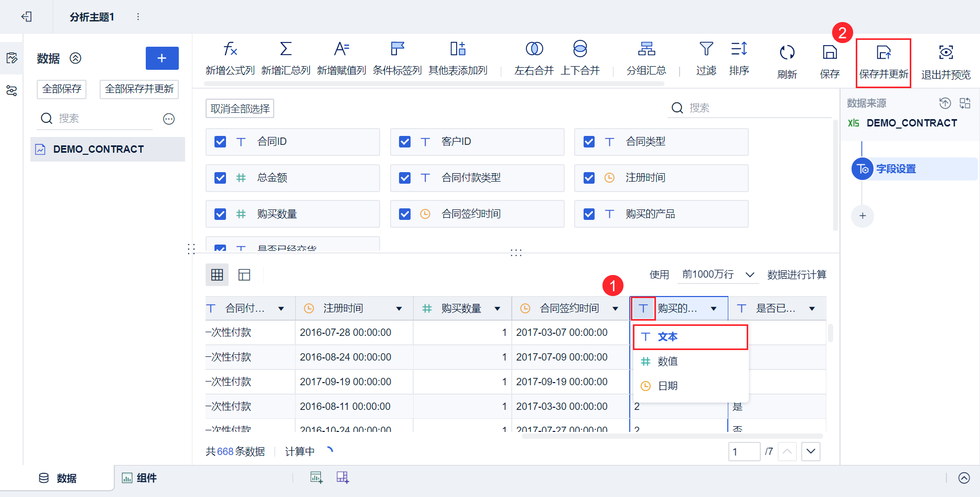This screenshot has height=497, width=980.
Task: Expand bottom-right collapse arrow
Action: point(964,478)
